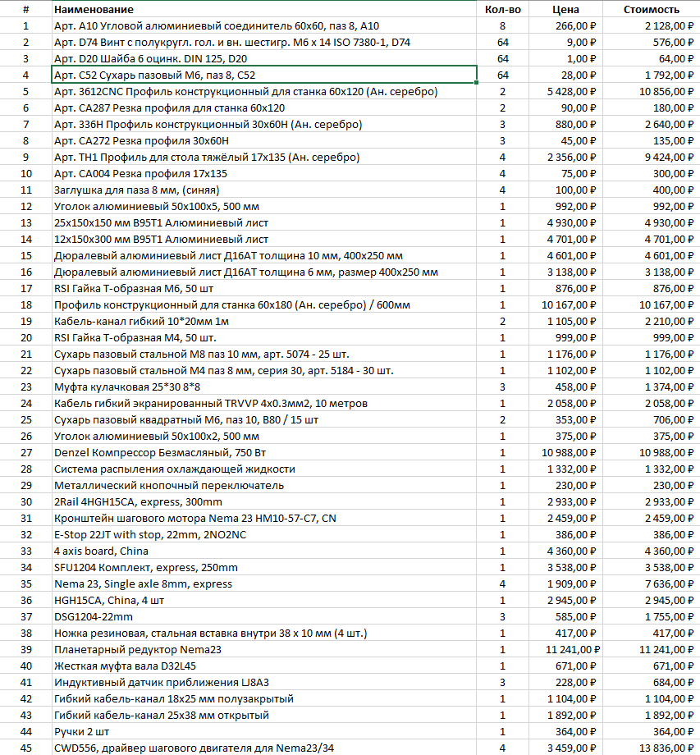The width and height of the screenshot is (700, 755).
Task: Click "Заглушка для паза 8 мм, (синяя)" cell
Action: point(264,190)
